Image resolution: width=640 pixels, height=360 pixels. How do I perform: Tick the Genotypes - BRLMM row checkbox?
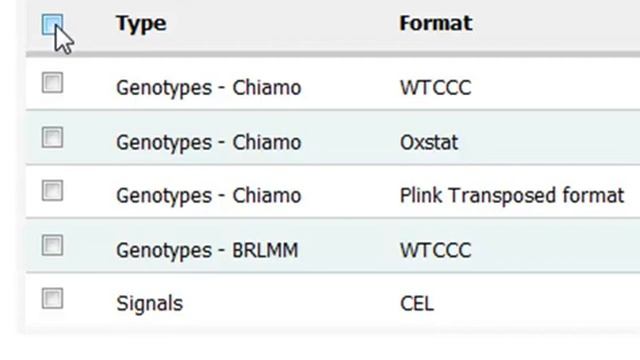(52, 245)
